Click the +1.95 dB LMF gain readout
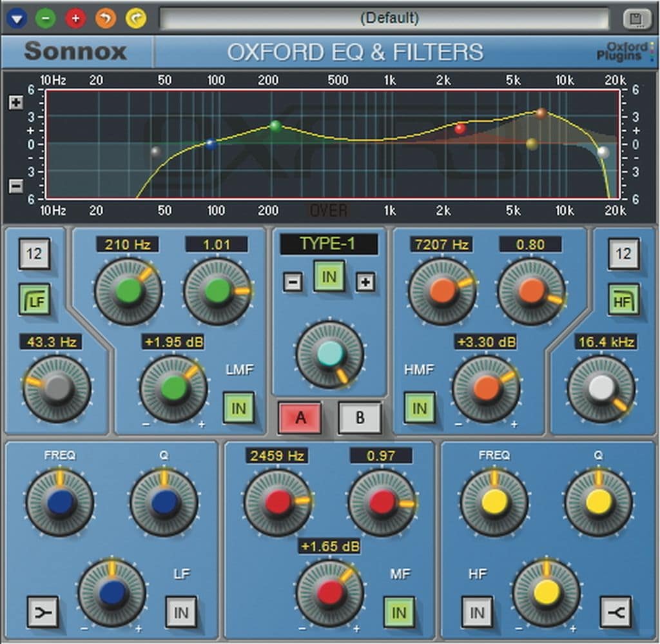The width and height of the screenshot is (660, 644). pyautogui.click(x=173, y=342)
